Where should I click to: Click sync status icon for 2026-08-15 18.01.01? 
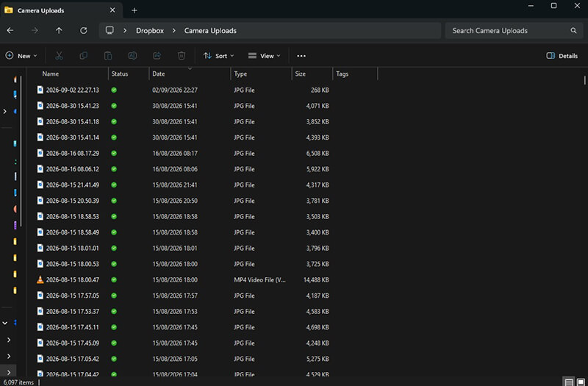click(x=114, y=249)
